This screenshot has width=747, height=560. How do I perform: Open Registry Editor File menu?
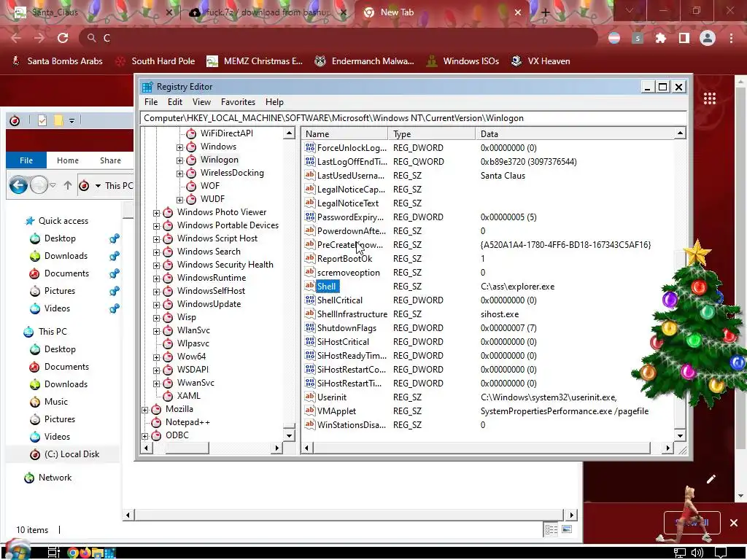click(151, 102)
